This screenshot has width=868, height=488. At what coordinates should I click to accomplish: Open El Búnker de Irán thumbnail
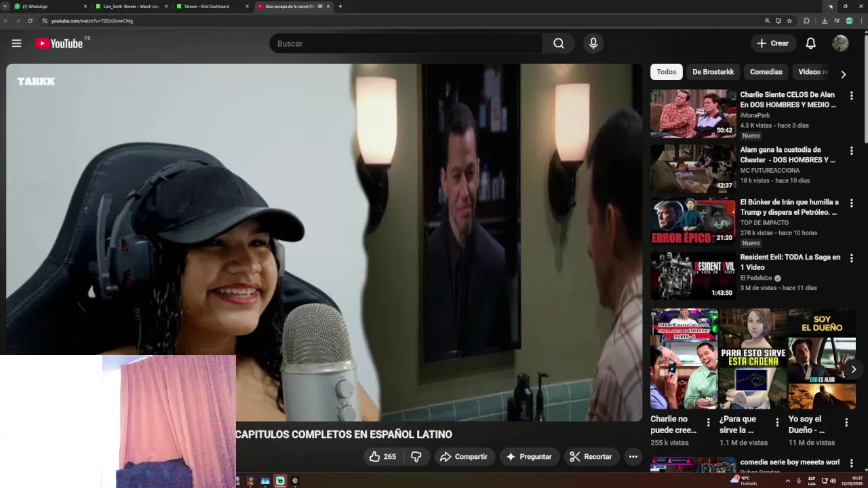coord(693,221)
